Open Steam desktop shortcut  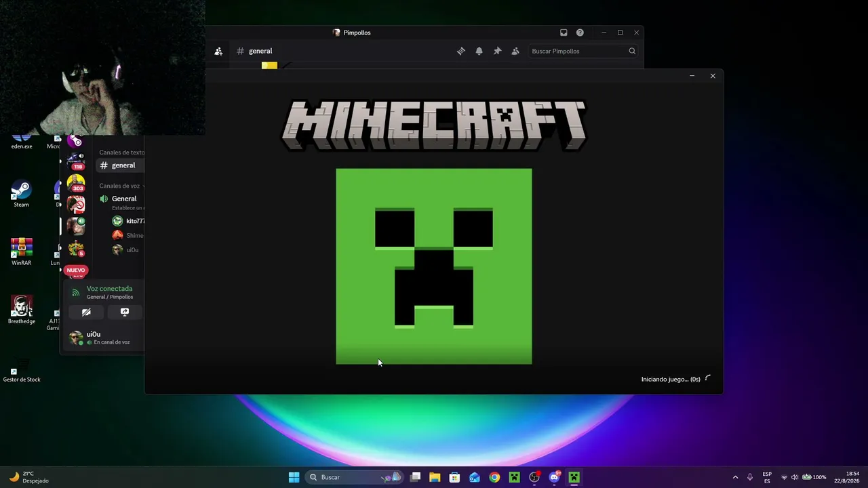pos(22,195)
